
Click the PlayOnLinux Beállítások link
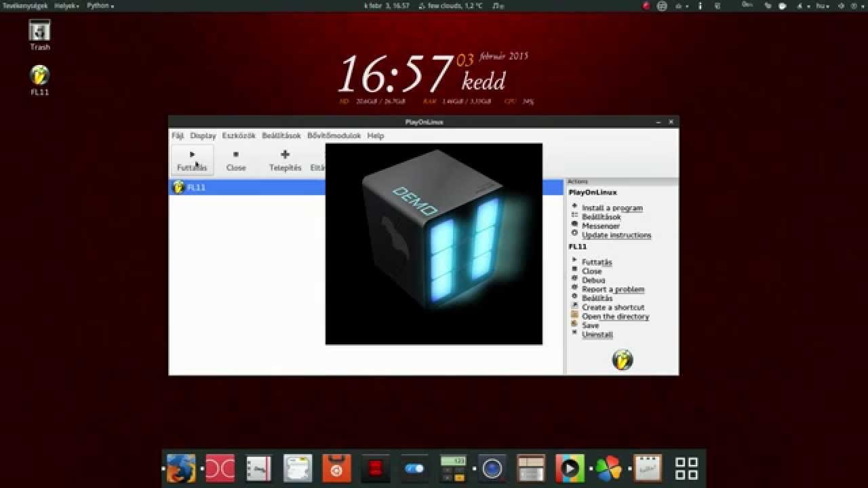click(601, 217)
